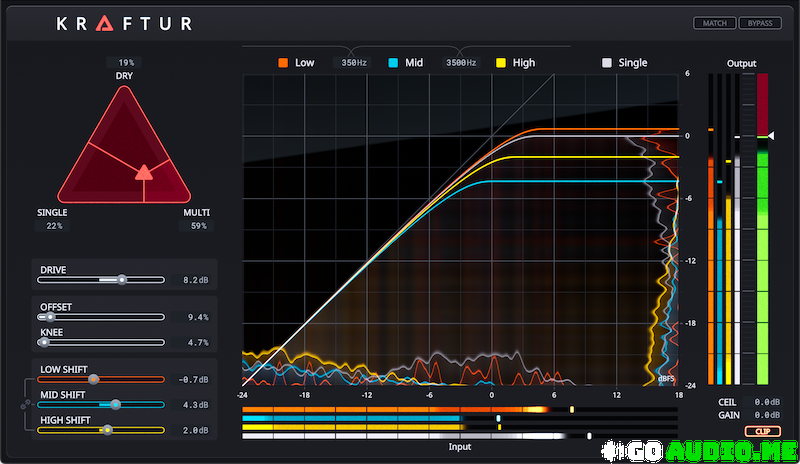Click the OFFSET 9.4% value

[x=197, y=317]
